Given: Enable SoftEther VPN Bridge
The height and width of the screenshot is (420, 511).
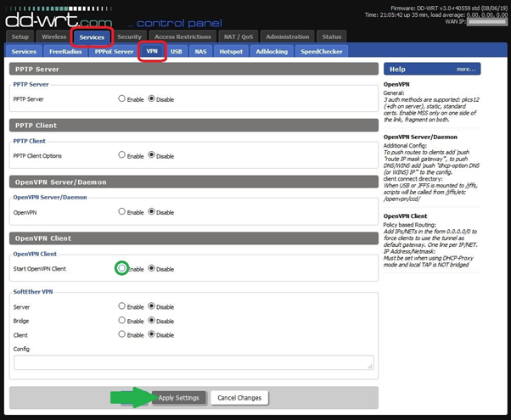Looking at the screenshot, I should [122, 321].
